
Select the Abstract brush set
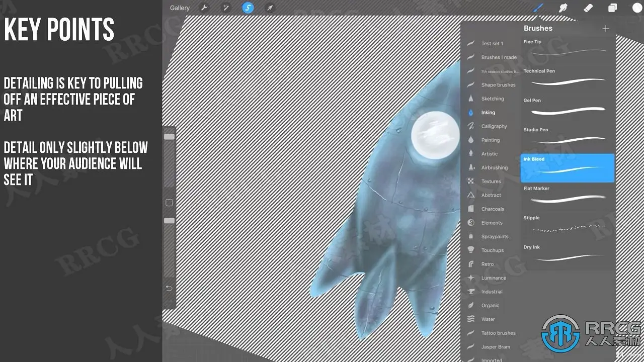click(x=491, y=195)
